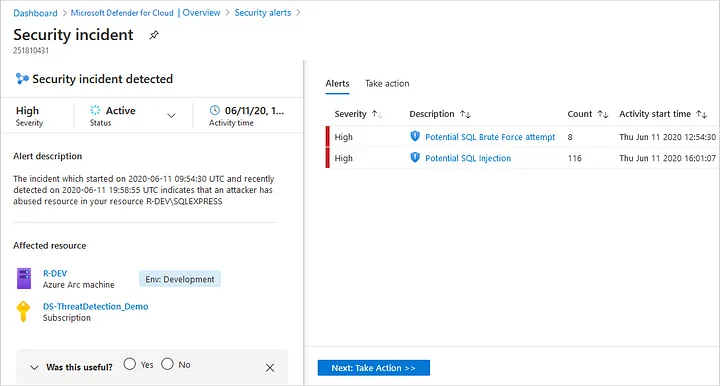Screen dimensions: 720x386
Task: Click the High severity red bar of Brute Force row
Action: [327, 136]
